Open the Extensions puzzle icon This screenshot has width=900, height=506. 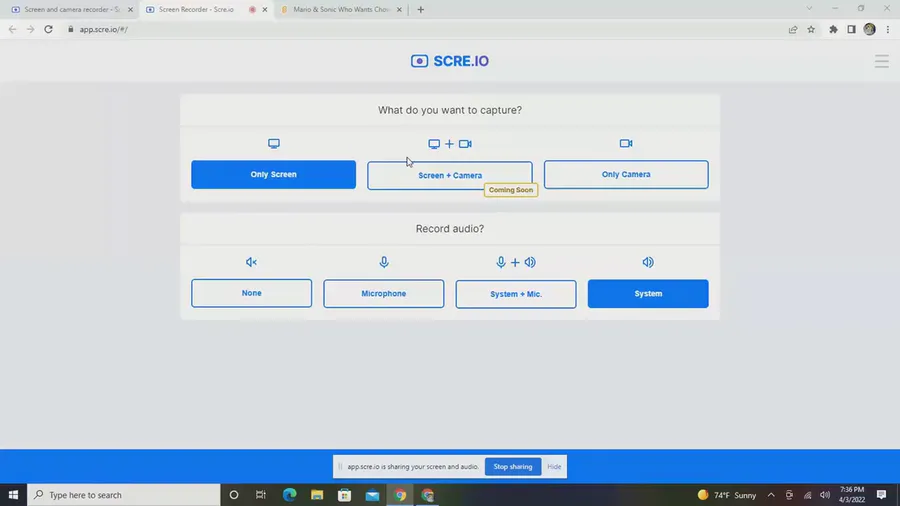(x=833, y=29)
